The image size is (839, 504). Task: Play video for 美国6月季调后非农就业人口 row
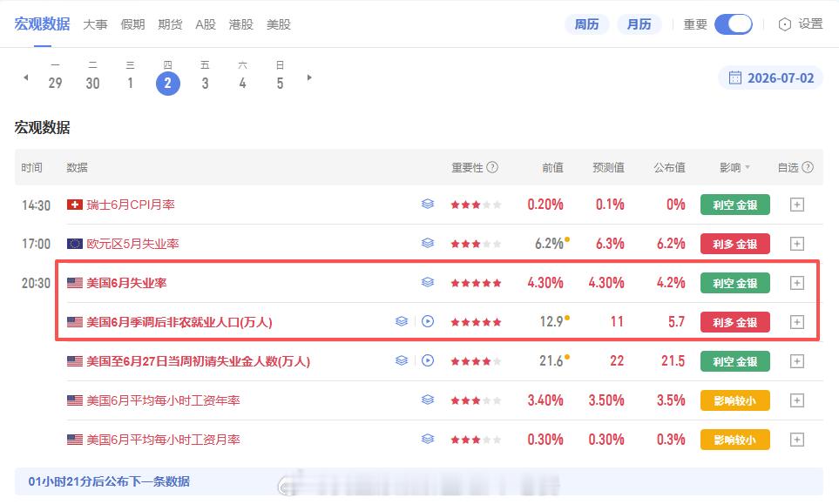[x=428, y=321]
